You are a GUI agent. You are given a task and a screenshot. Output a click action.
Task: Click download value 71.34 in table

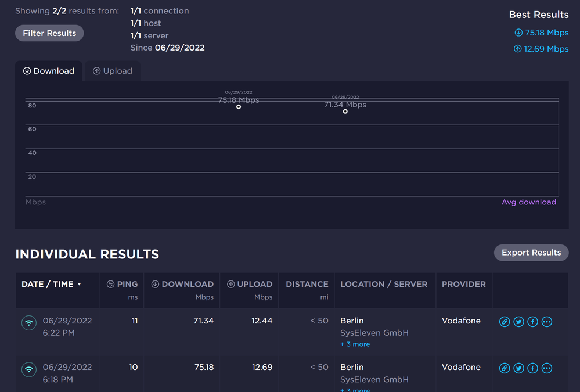pyautogui.click(x=203, y=321)
